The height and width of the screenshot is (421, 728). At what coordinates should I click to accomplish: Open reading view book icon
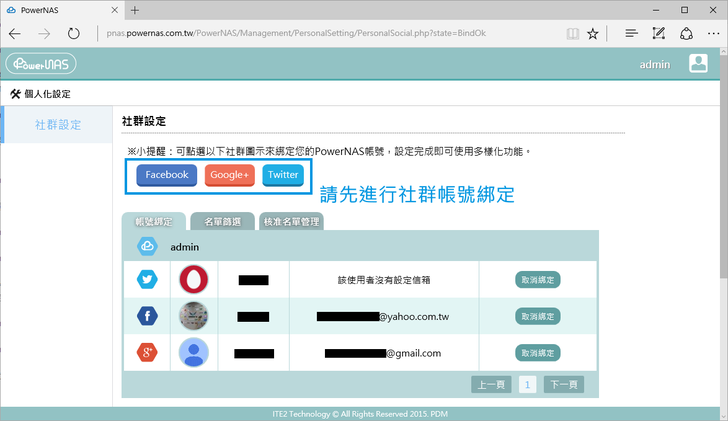[x=571, y=33]
